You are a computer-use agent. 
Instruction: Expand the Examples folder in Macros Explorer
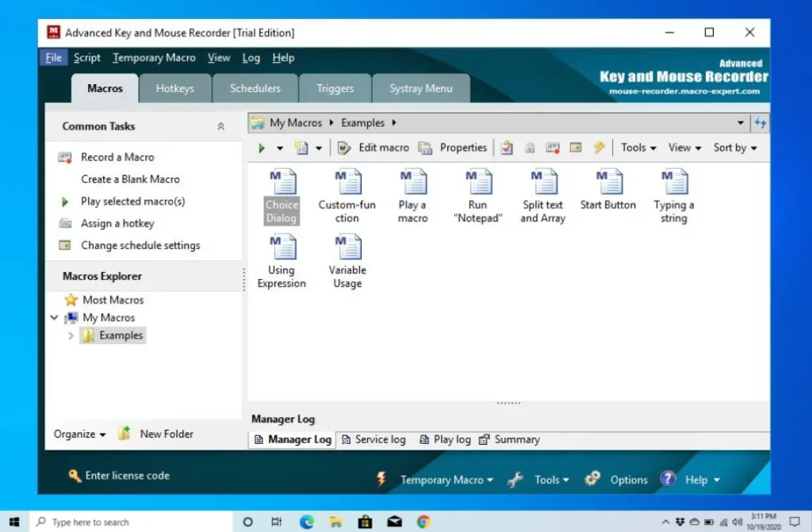tap(71, 335)
